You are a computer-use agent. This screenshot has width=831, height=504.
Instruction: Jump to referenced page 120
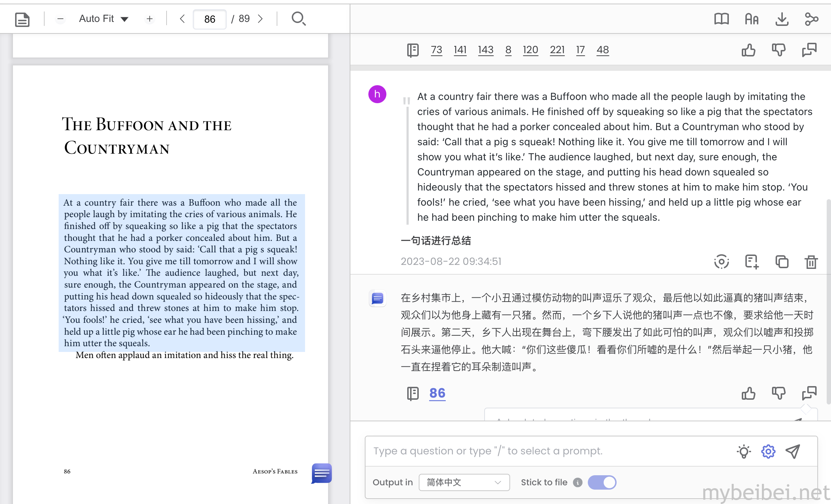(x=530, y=50)
